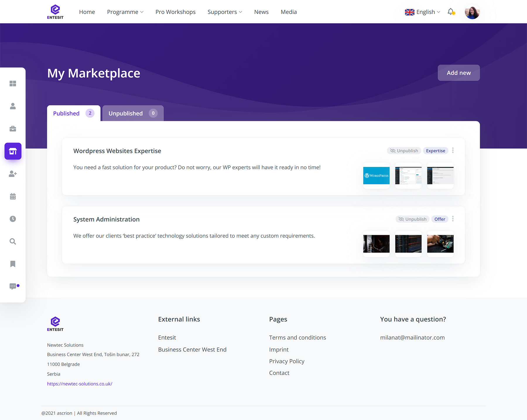Open three-dot menu for System Administration
The image size is (527, 420).
click(x=453, y=219)
